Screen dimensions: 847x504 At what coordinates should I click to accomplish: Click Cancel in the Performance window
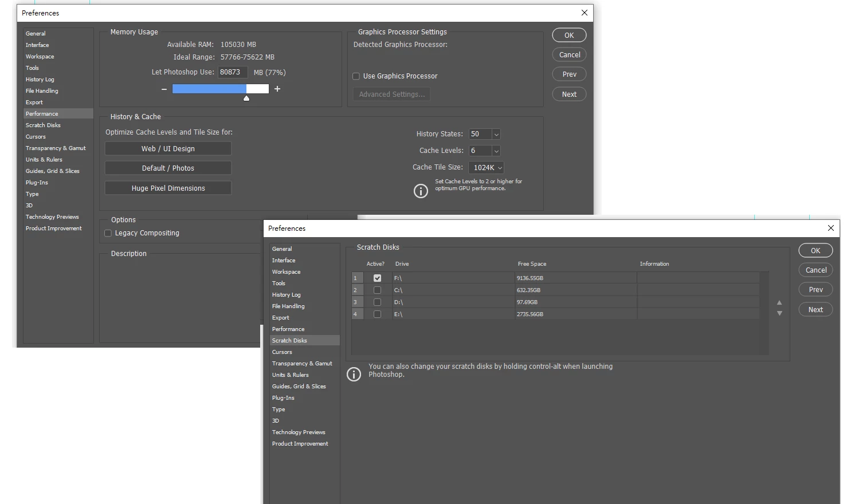569,55
